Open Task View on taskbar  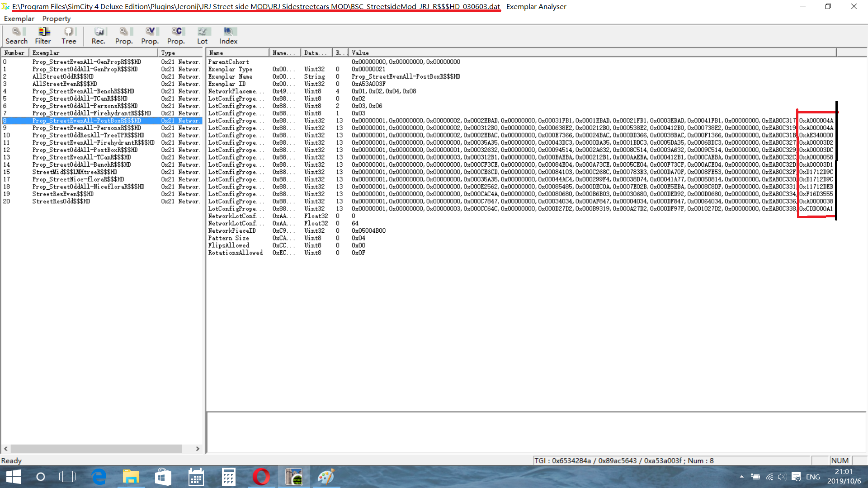tap(67, 477)
